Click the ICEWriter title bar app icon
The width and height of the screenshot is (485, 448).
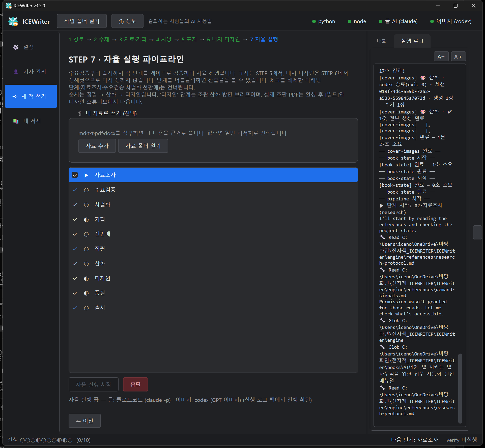[x=9, y=6]
